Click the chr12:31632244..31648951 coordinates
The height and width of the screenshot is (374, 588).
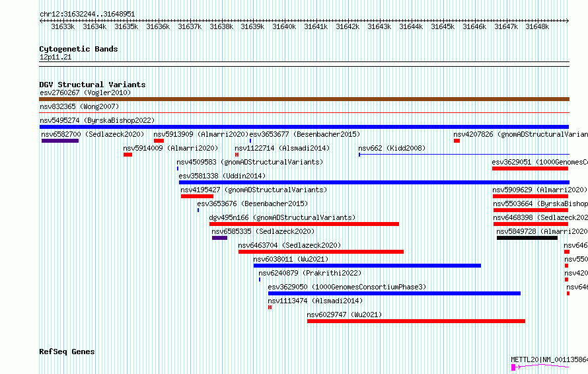(x=87, y=15)
